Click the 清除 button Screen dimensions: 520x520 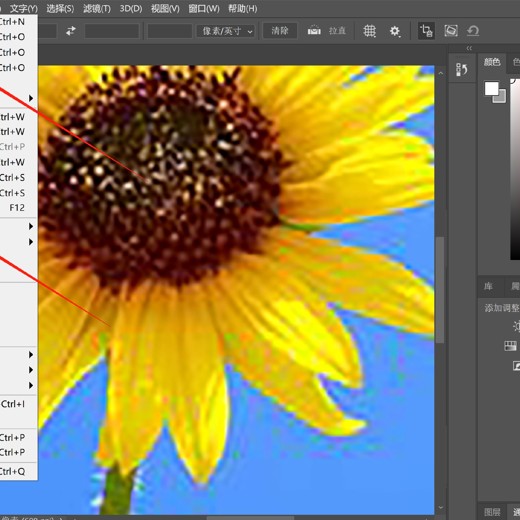pyautogui.click(x=280, y=31)
